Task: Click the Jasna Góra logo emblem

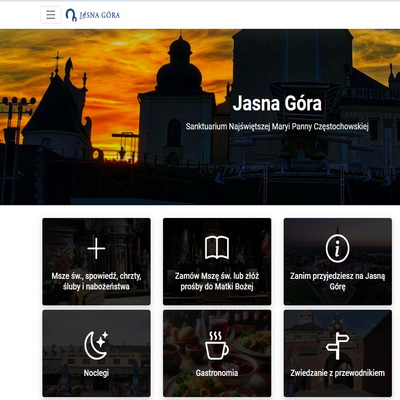Action: (x=71, y=15)
